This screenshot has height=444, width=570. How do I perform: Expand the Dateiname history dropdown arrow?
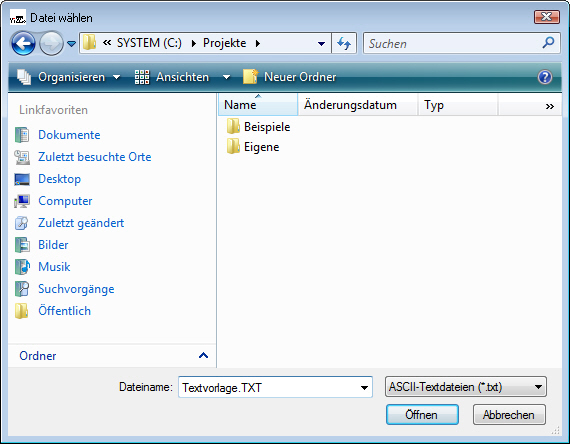364,388
